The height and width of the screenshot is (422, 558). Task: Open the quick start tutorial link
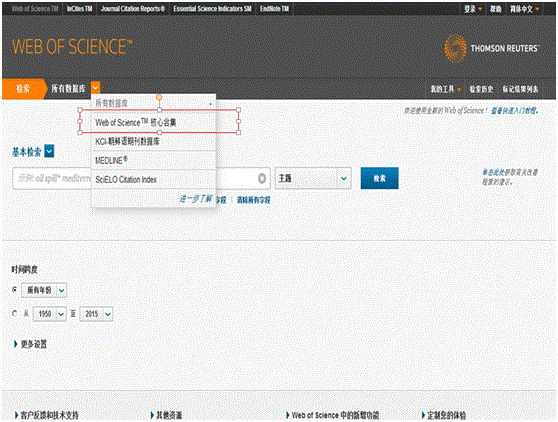coord(515,111)
